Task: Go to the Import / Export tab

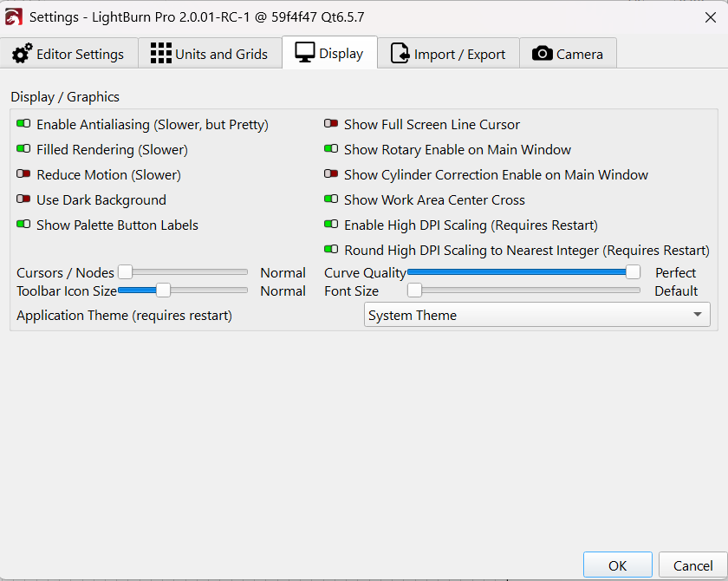Action: tap(449, 54)
